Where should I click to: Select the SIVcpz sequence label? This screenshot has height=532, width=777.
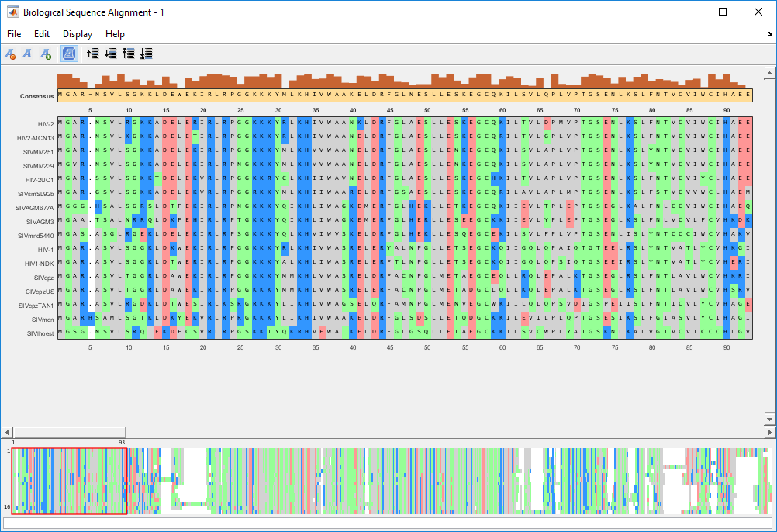43,278
